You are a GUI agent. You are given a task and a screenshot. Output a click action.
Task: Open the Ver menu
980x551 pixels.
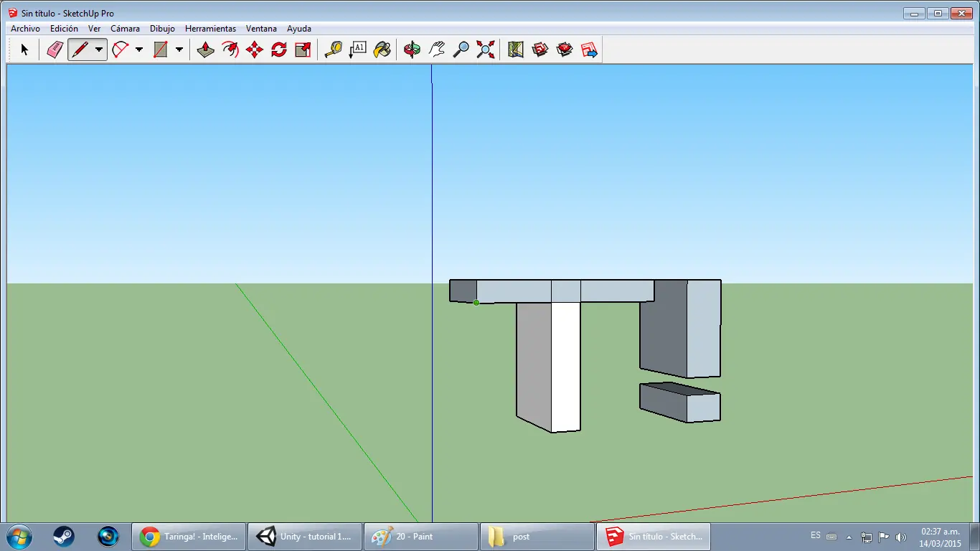(94, 29)
